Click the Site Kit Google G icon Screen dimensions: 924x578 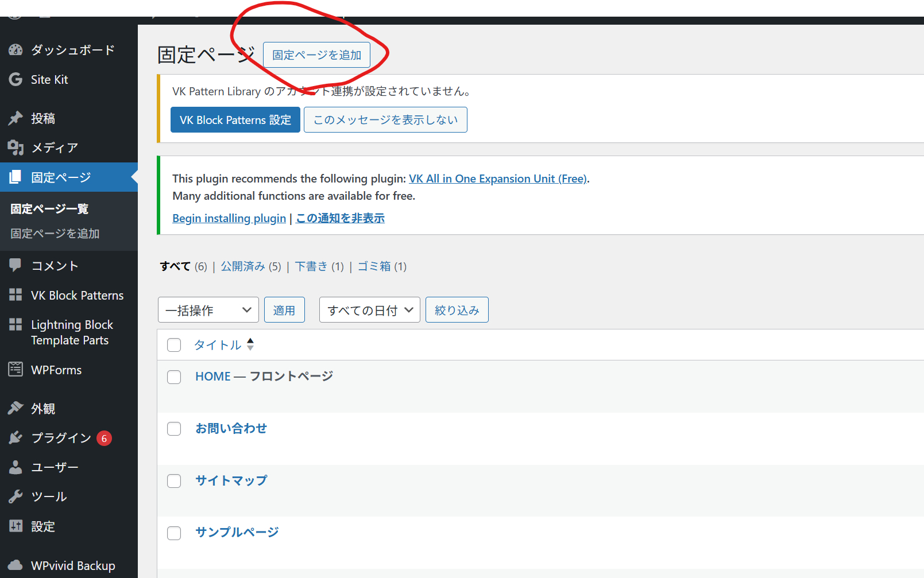click(16, 79)
